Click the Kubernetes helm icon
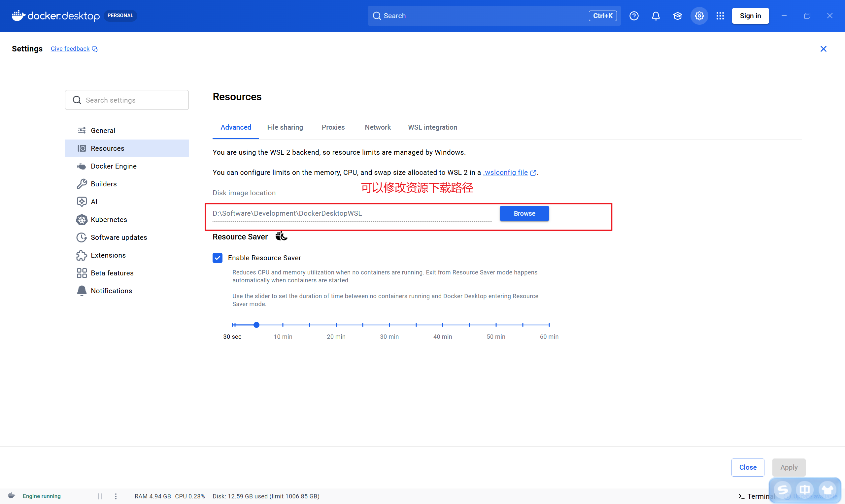The image size is (845, 504). tap(82, 219)
